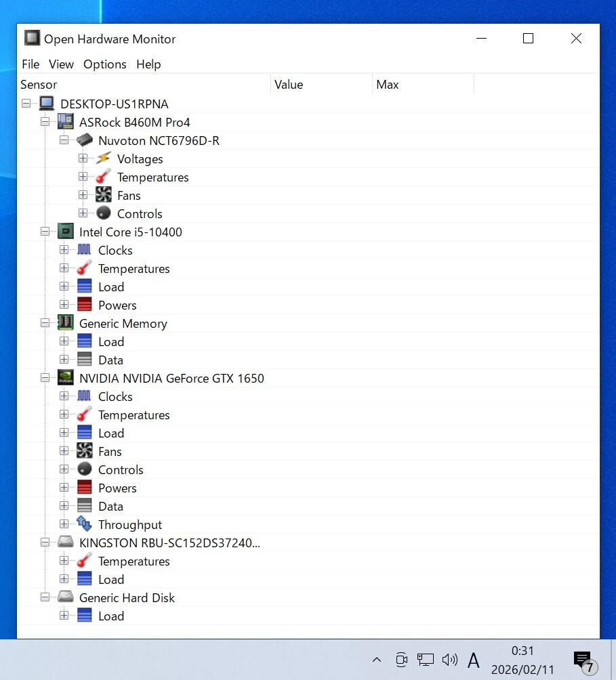Image resolution: width=616 pixels, height=680 pixels.
Task: Expand Clocks under Intel Core i5-10400
Action: pyautogui.click(x=64, y=250)
